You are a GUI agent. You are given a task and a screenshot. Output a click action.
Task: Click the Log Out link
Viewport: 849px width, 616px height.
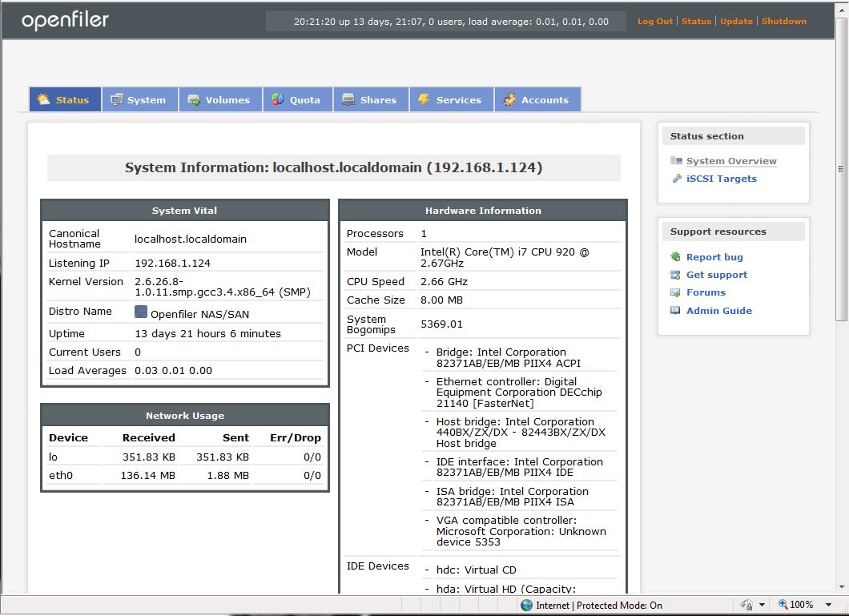tap(654, 22)
